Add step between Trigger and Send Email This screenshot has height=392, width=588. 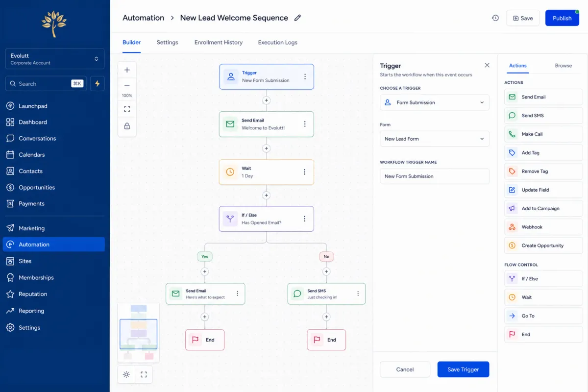pyautogui.click(x=267, y=100)
